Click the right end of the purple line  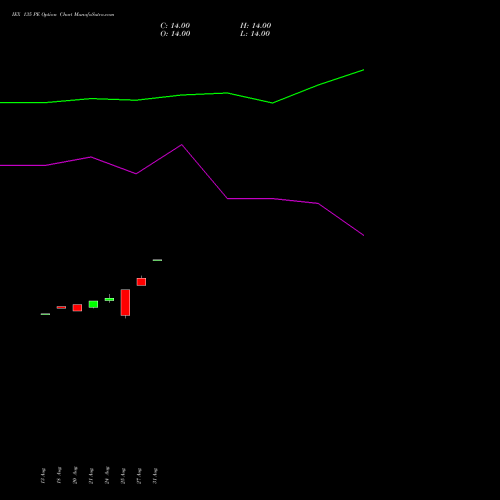[363, 235]
